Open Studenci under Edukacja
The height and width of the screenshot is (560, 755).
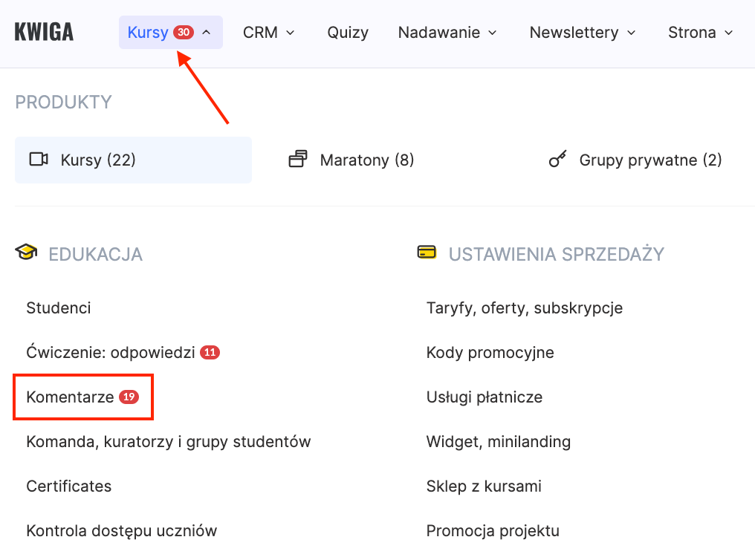point(59,307)
